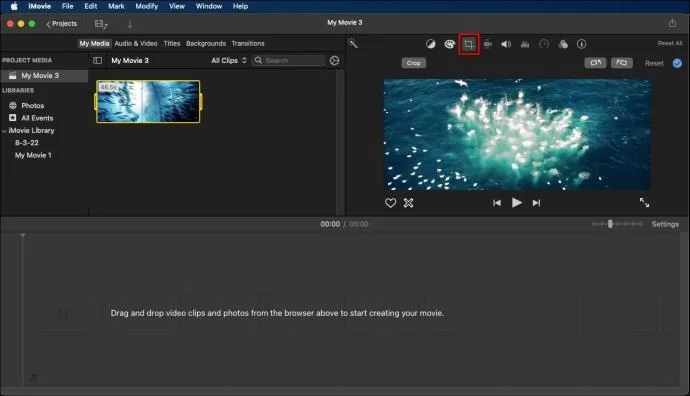Click the Share export icon
Viewport: 690px width, 396px height.
pyautogui.click(x=672, y=23)
